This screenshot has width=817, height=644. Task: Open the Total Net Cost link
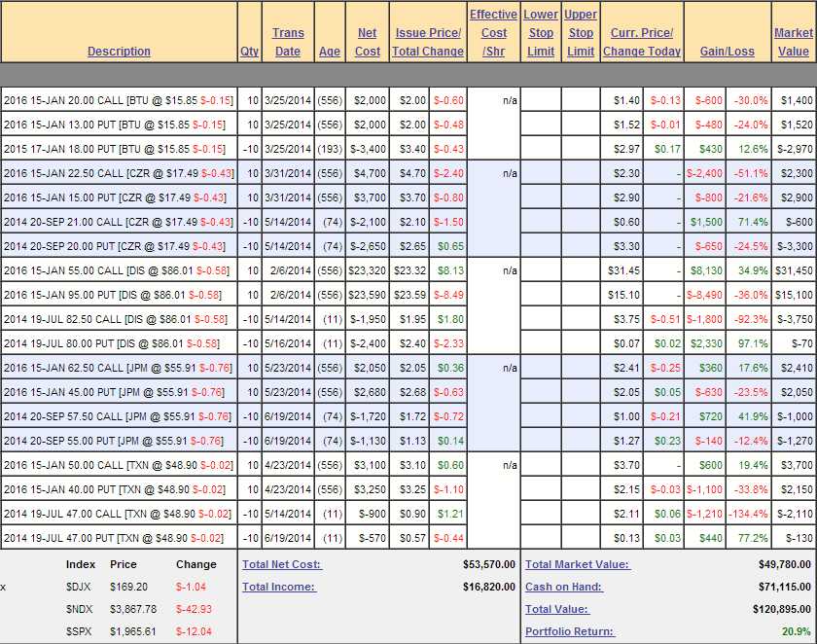tap(281, 564)
